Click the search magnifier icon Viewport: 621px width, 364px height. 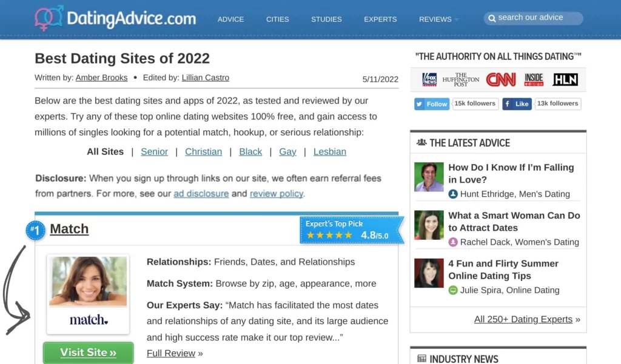[x=492, y=18]
